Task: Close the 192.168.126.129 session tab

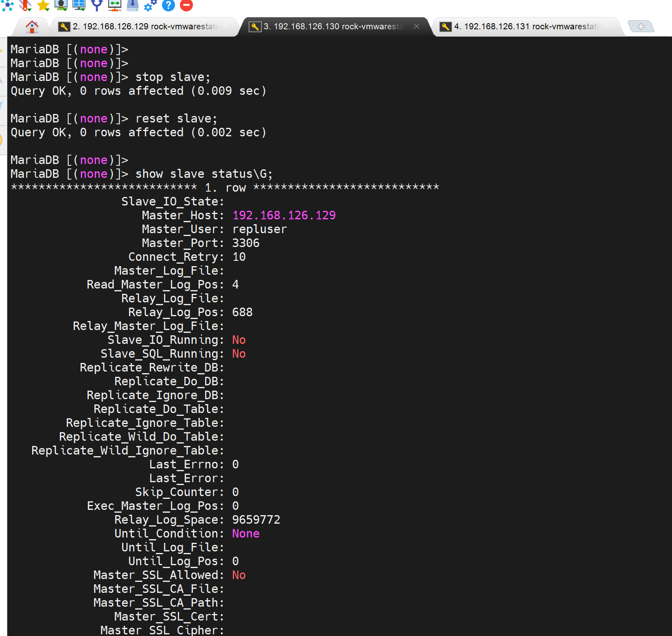Action: pyautogui.click(x=226, y=26)
